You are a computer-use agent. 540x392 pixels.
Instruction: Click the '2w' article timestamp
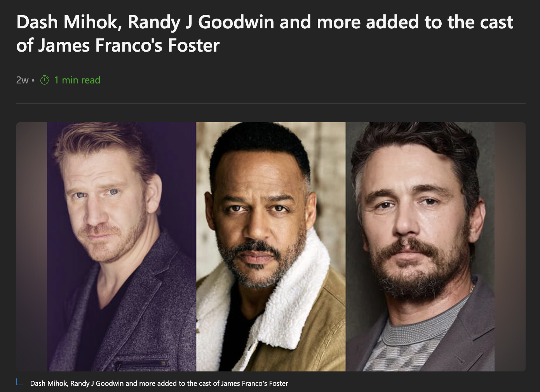(22, 80)
